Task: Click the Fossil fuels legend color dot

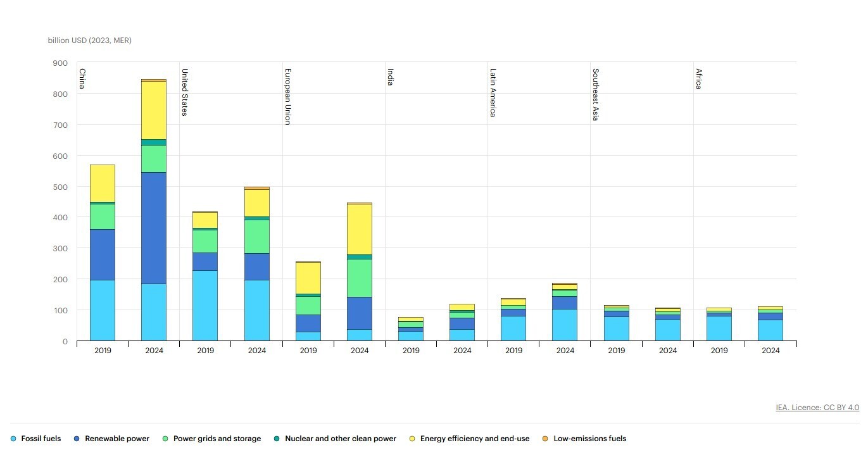Action: click(13, 439)
